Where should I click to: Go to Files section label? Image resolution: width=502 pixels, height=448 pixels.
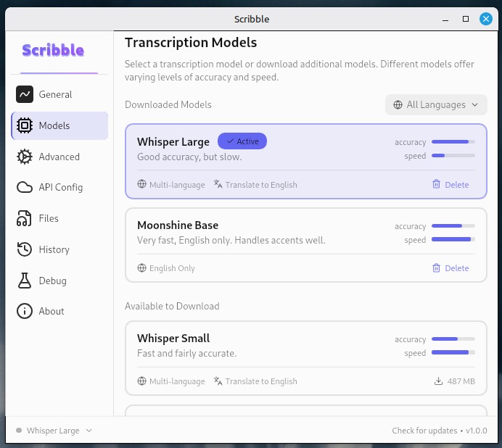click(x=49, y=218)
